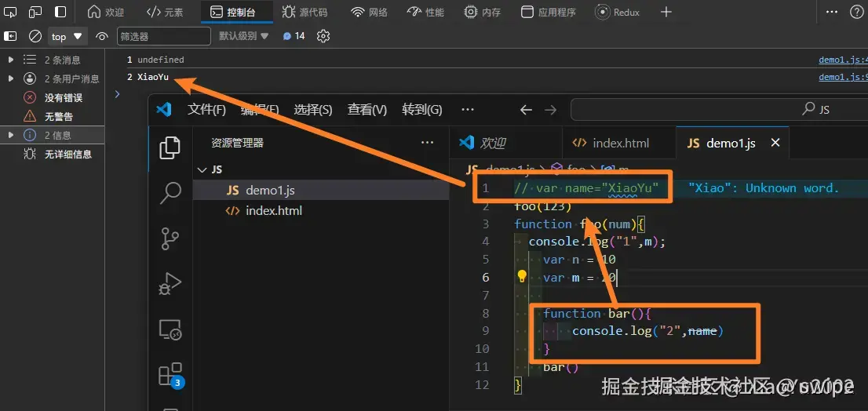Viewport: 868px width, 411px height.
Task: Open the Source Control icon in activity bar
Action: tap(170, 239)
